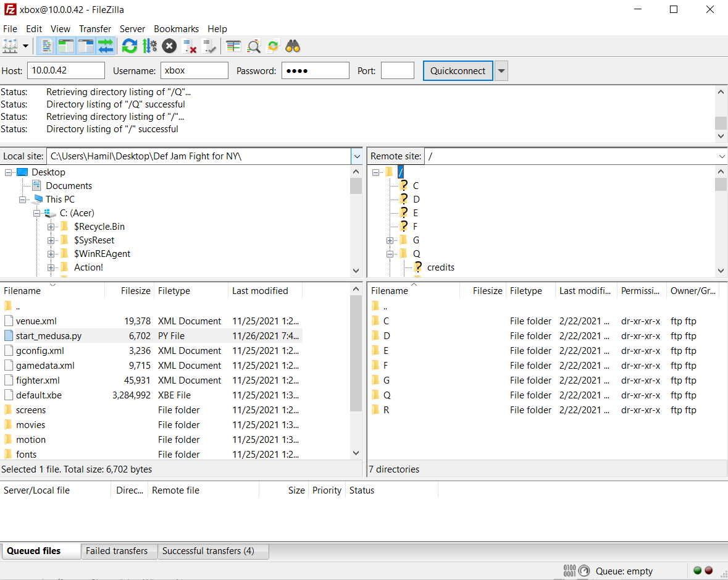The width and height of the screenshot is (728, 580).
Task: Sort remote files by Filetype column
Action: 530,291
